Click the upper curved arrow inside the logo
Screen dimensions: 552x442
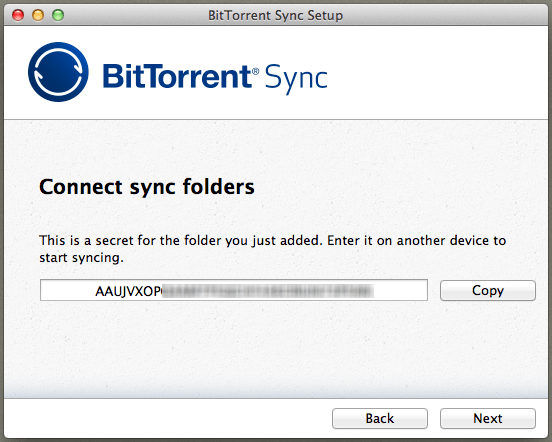click(62, 58)
